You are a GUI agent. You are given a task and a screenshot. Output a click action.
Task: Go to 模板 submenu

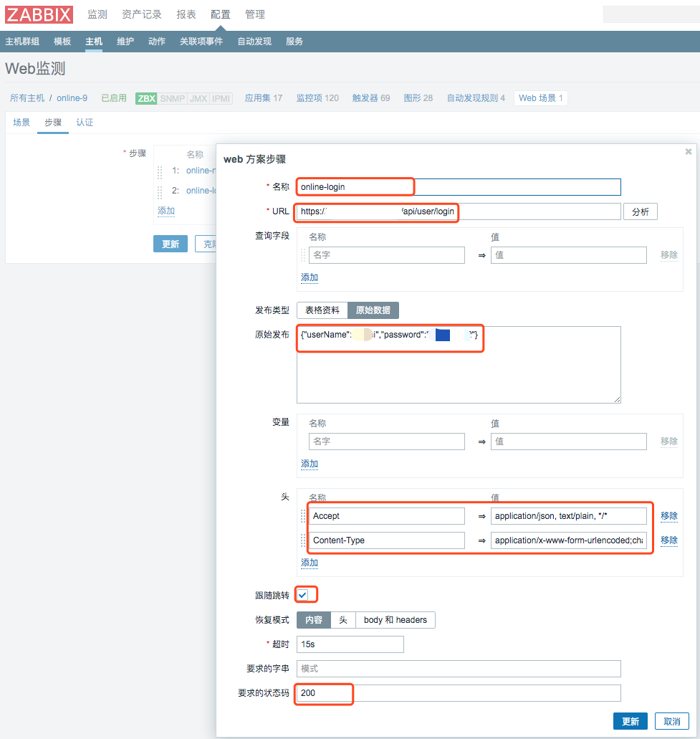(62, 42)
